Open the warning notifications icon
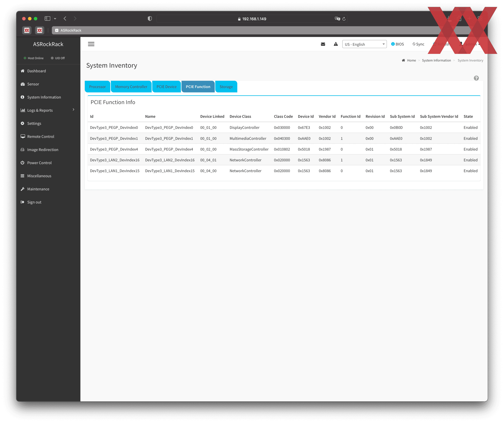The image size is (504, 423). point(336,44)
